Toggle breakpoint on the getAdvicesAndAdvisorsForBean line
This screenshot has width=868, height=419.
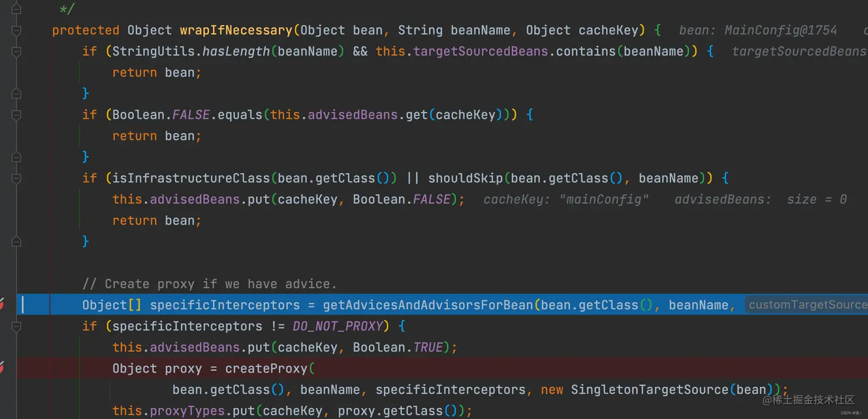2,305
